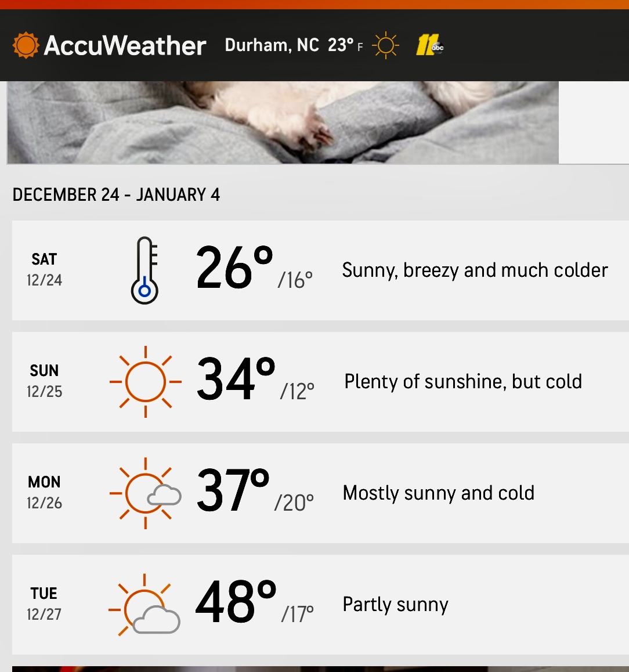Open 'Mostly sunny and cold' forecast details
The width and height of the screenshot is (629, 672).
click(439, 493)
